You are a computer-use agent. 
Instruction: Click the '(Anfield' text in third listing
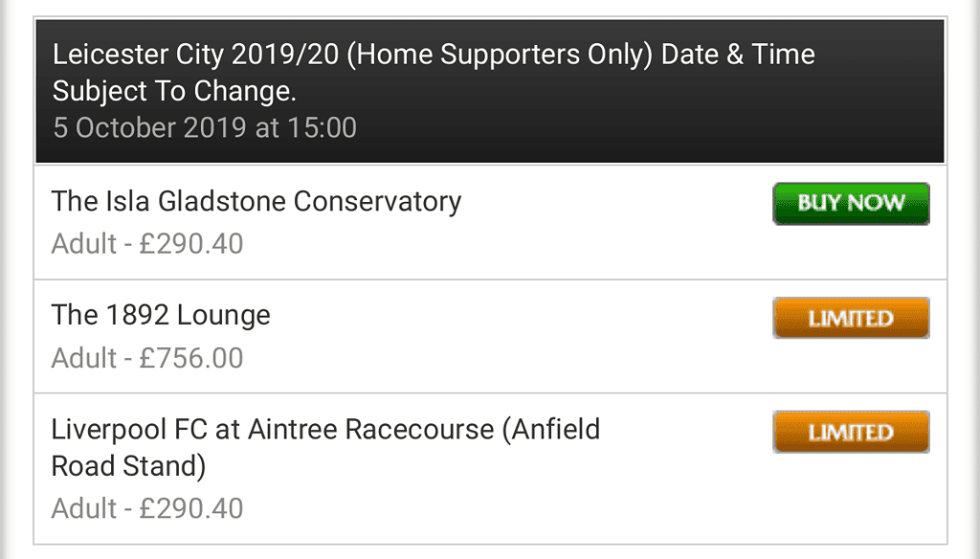pos(551,430)
